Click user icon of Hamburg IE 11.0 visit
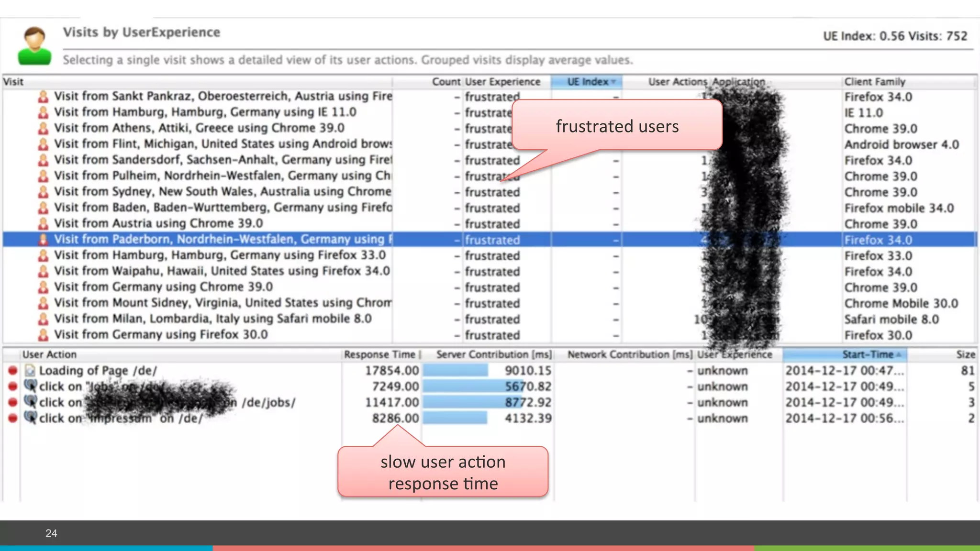Screen dimensions: 980x551 coord(43,112)
